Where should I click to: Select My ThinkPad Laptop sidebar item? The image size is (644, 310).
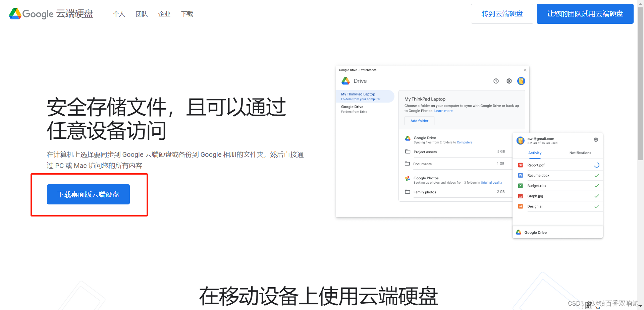(x=365, y=97)
